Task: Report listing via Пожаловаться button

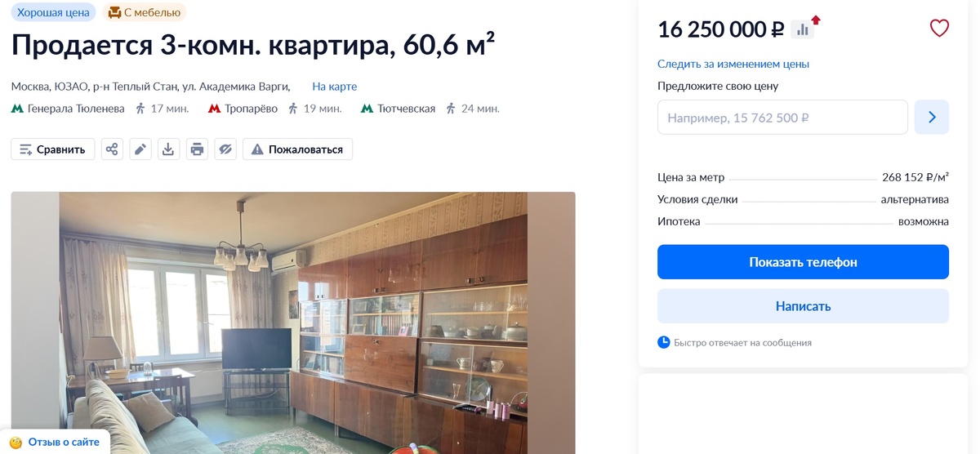Action: (298, 149)
